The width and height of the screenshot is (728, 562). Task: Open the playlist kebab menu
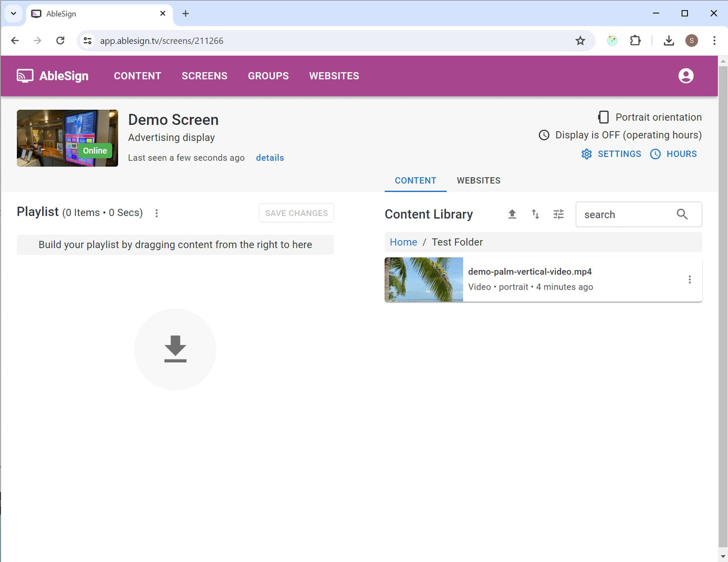[x=156, y=213]
